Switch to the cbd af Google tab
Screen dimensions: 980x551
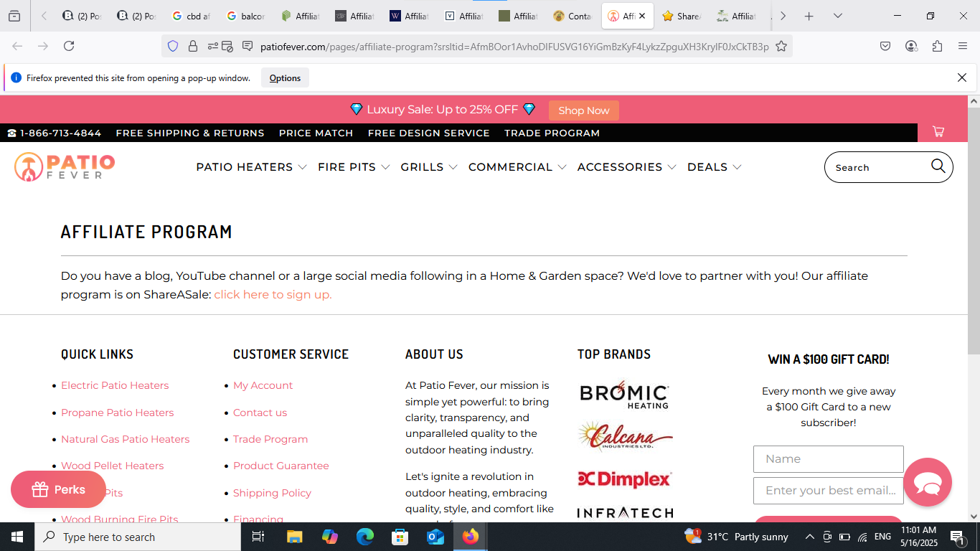click(192, 16)
